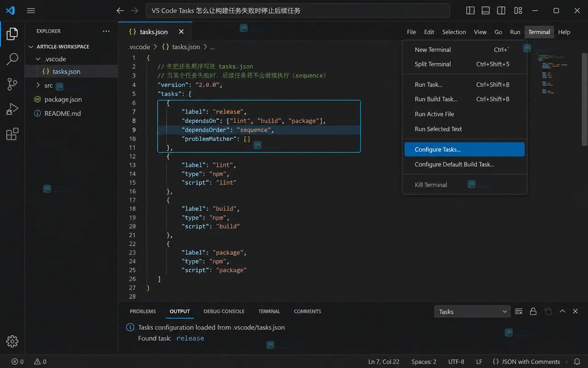588x368 pixels.
Task: Open the View menu
Action: (x=480, y=32)
